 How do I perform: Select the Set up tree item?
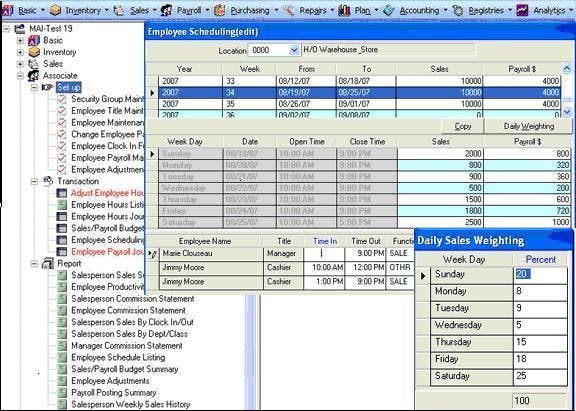[x=68, y=87]
